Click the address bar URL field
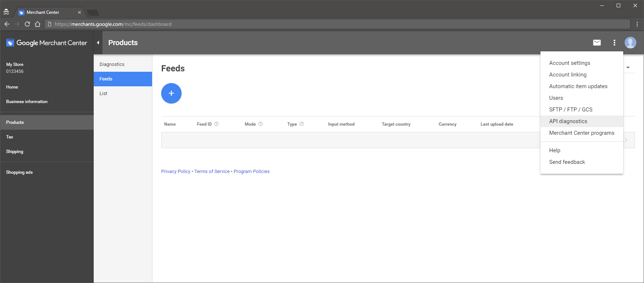The width and height of the screenshot is (644, 283). point(337,24)
